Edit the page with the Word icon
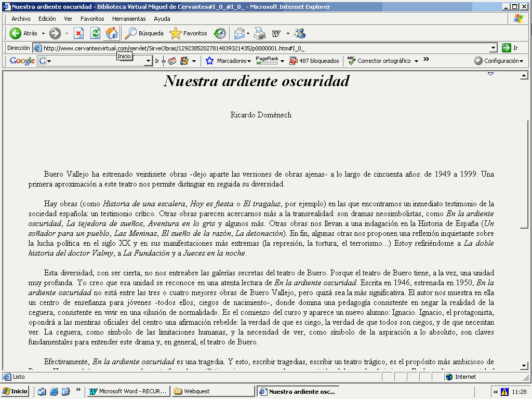 (276, 33)
